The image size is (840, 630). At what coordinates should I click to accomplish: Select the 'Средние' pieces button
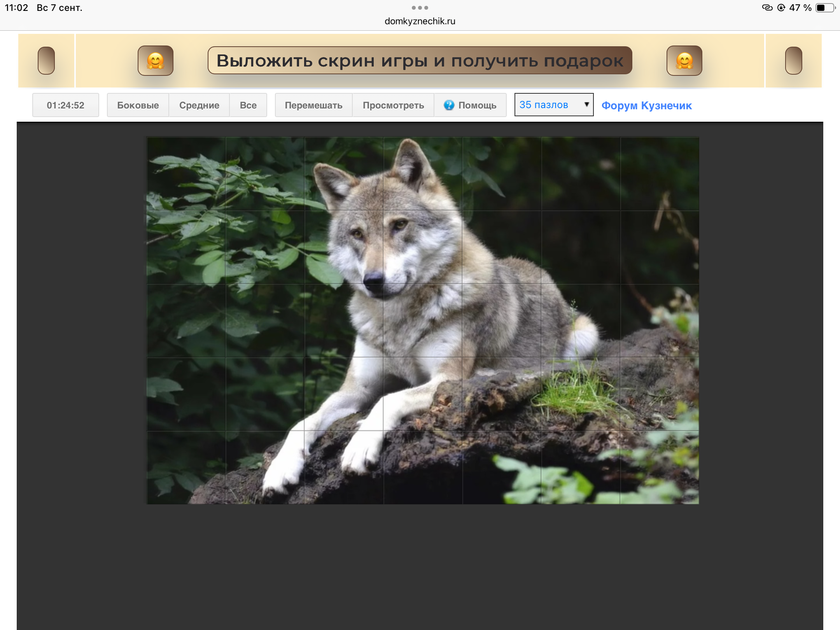(x=199, y=105)
